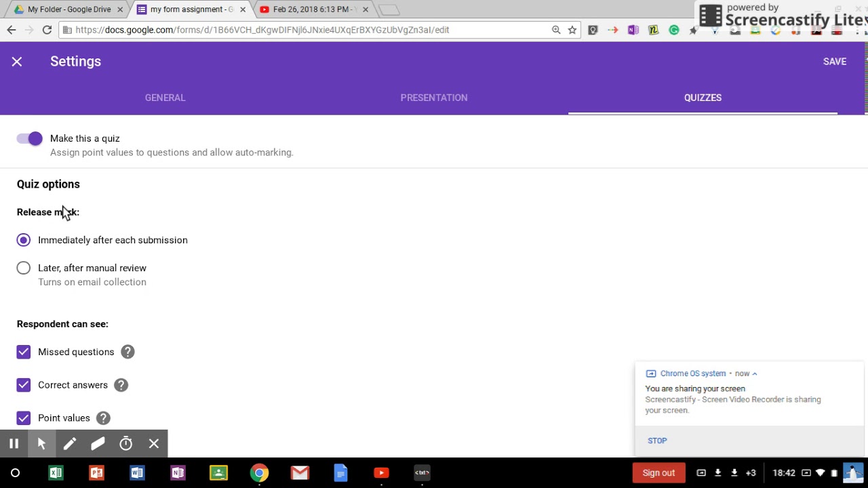Image resolution: width=868 pixels, height=488 pixels.
Task: Select the Screencastify pen drawing tool
Action: point(69,444)
